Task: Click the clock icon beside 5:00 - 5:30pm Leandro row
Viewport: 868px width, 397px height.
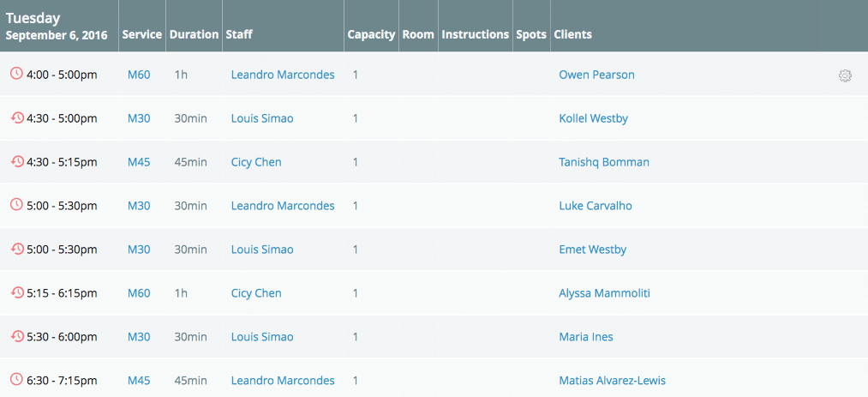Action: tap(17, 205)
